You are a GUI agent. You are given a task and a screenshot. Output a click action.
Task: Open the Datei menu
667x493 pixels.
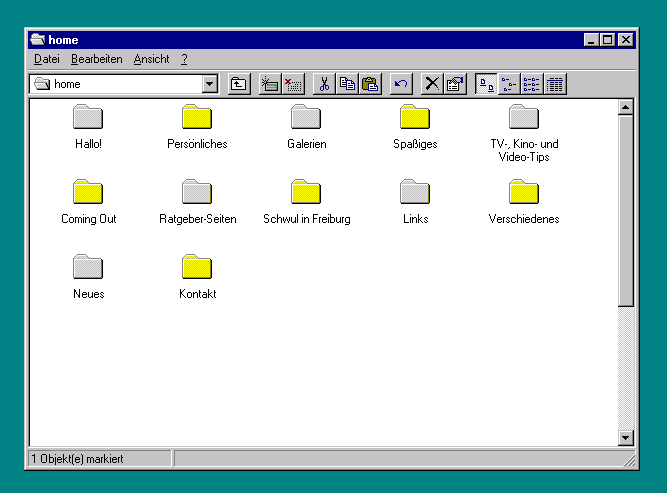pyautogui.click(x=47, y=59)
